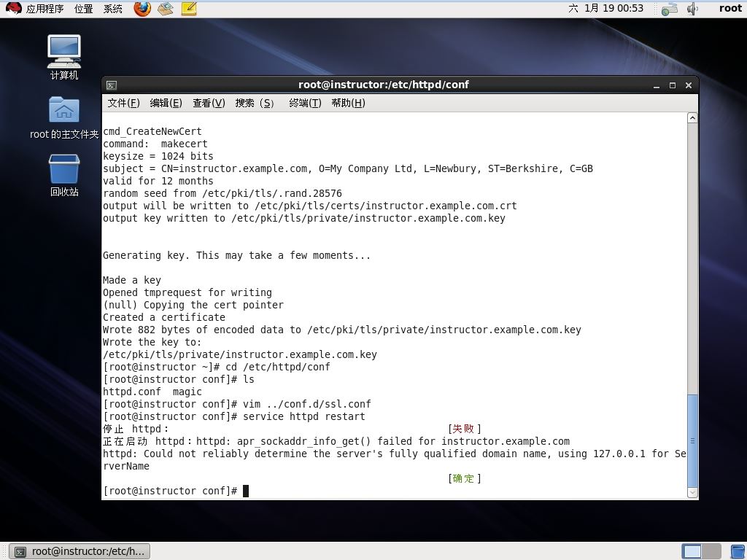The height and width of the screenshot is (560, 747).
Task: Click the root@instructor taskbar window button
Action: (80, 551)
